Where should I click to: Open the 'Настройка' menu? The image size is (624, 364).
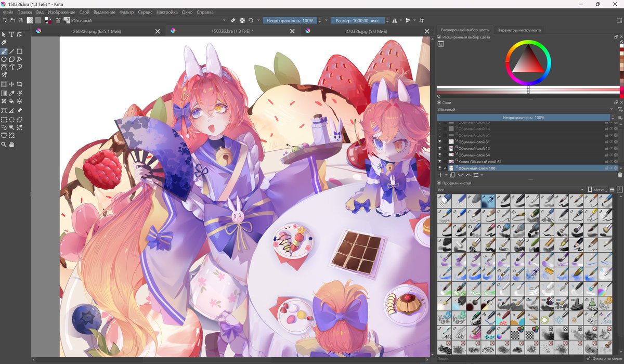click(x=167, y=12)
